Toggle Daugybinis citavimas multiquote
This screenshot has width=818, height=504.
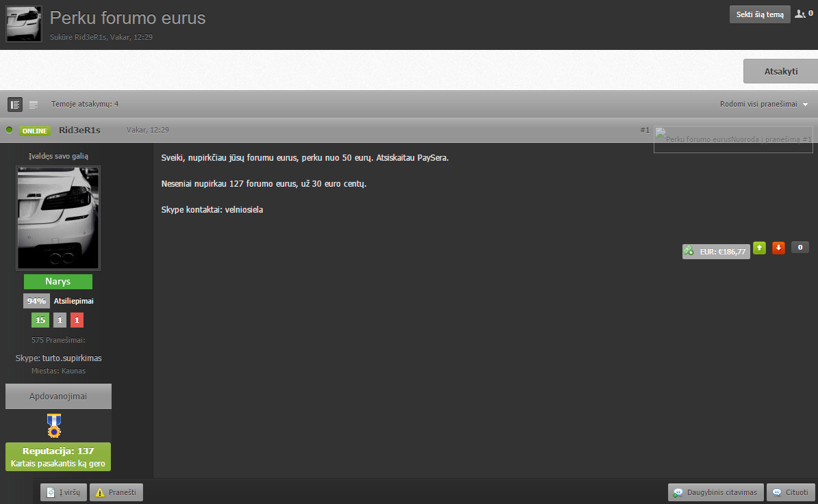coord(716,492)
